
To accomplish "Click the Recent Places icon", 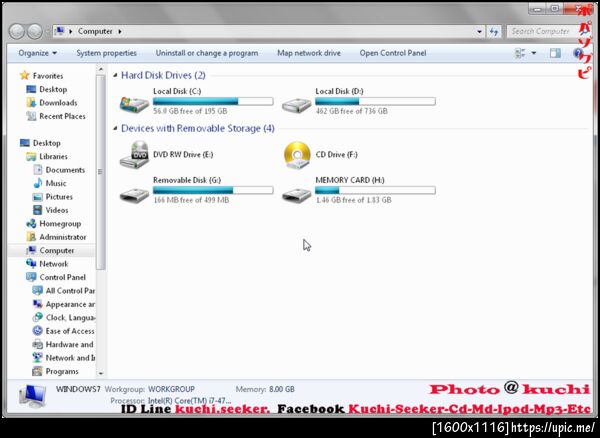I will [x=31, y=116].
